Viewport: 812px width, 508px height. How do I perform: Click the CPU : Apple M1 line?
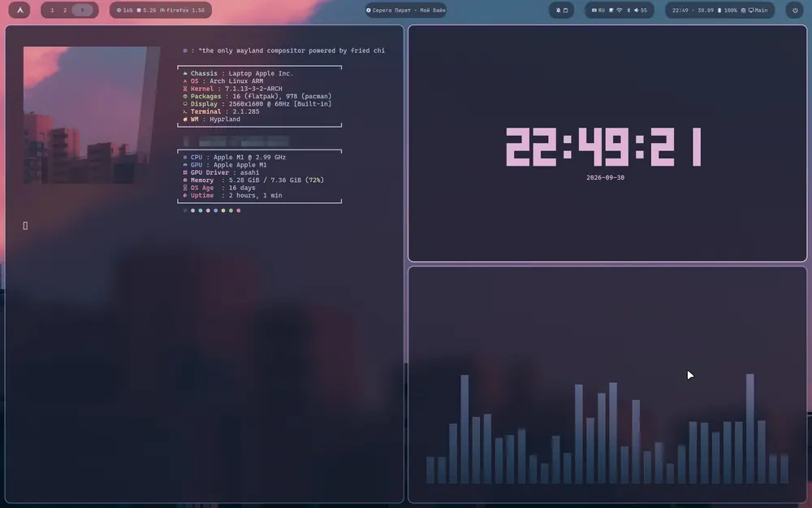click(234, 158)
